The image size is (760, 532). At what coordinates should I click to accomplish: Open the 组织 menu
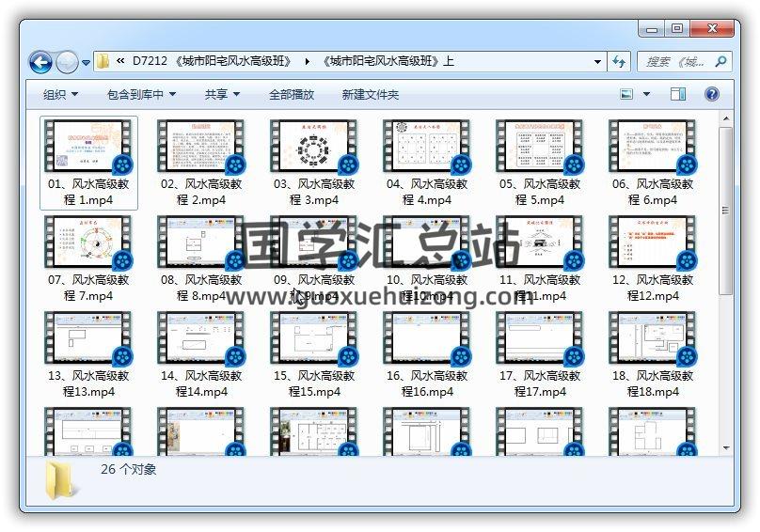(60, 94)
